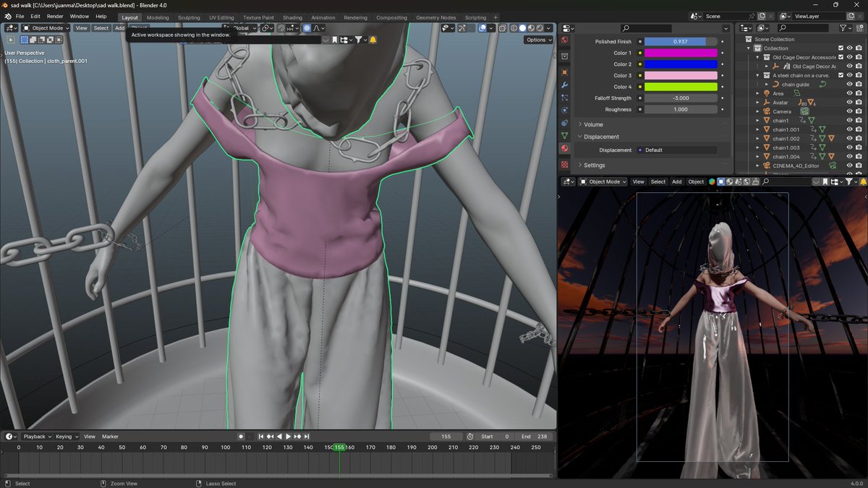868x488 pixels.
Task: Open the Particles properties tab
Action: [564, 98]
